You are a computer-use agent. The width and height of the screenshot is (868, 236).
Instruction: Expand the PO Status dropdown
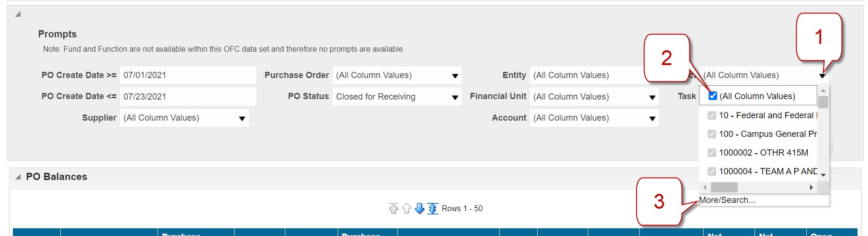(454, 97)
